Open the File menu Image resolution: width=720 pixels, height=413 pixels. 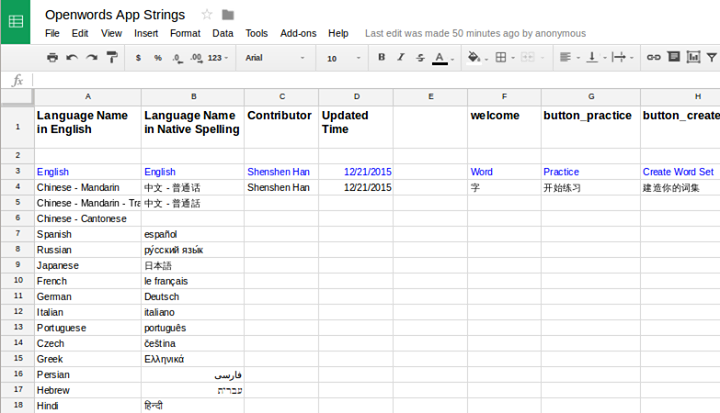[52, 34]
